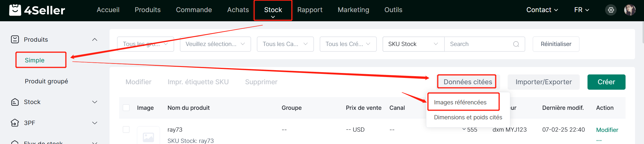Image resolution: width=644 pixels, height=144 pixels.
Task: Click the green Créer button
Action: pos(606,82)
